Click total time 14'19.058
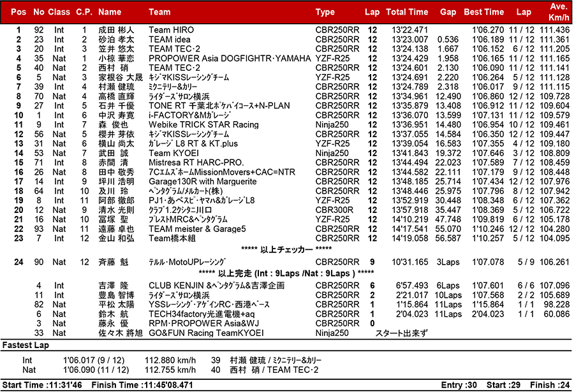Image resolution: width=574 pixels, height=392 pixels. tap(409, 238)
